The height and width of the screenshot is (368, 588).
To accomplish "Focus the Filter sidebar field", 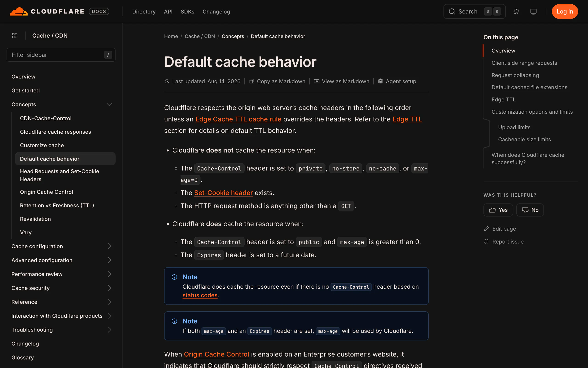I will pos(61,55).
